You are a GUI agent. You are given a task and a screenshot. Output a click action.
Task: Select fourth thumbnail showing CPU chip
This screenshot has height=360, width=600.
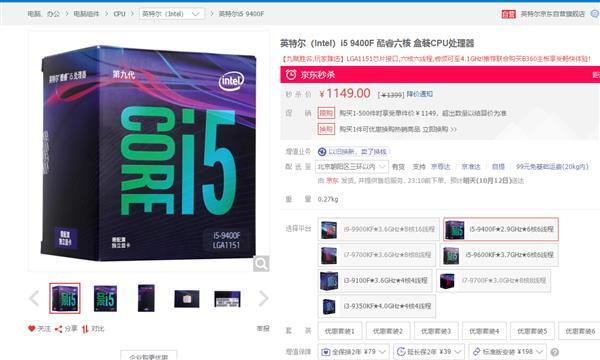tap(187, 299)
